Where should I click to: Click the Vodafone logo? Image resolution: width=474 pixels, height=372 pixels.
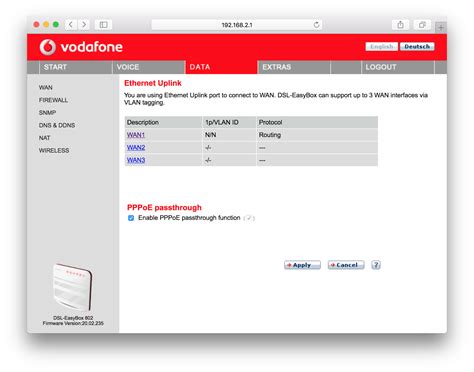pyautogui.click(x=81, y=47)
